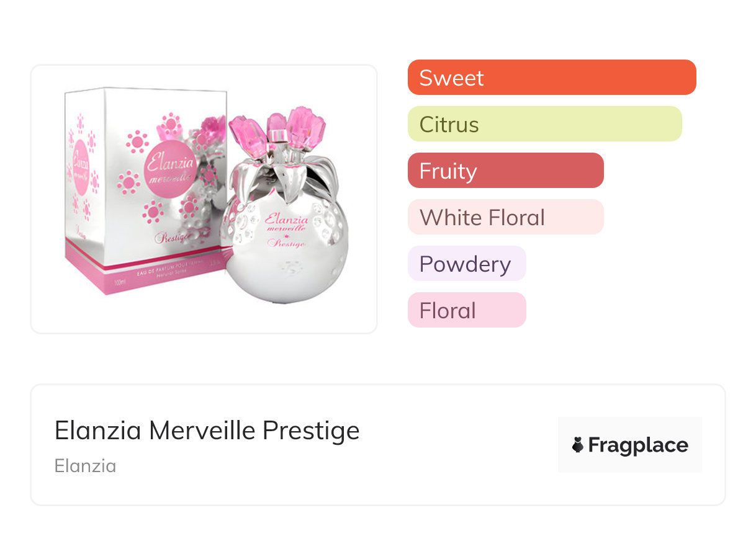Click the Fragplace wordmark text
The image size is (756, 536).
(638, 445)
